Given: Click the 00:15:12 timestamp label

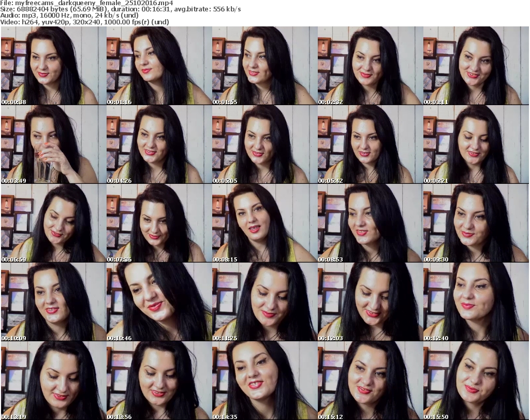Looking at the screenshot, I should (x=330, y=416).
